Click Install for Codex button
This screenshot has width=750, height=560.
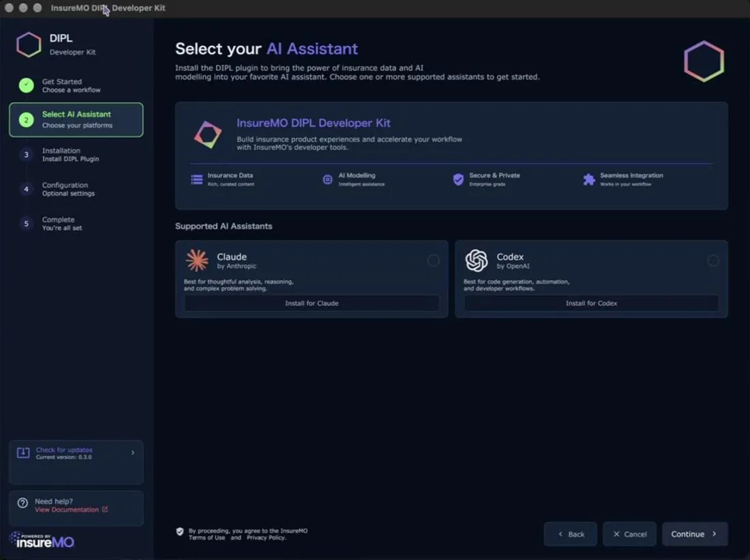(591, 303)
